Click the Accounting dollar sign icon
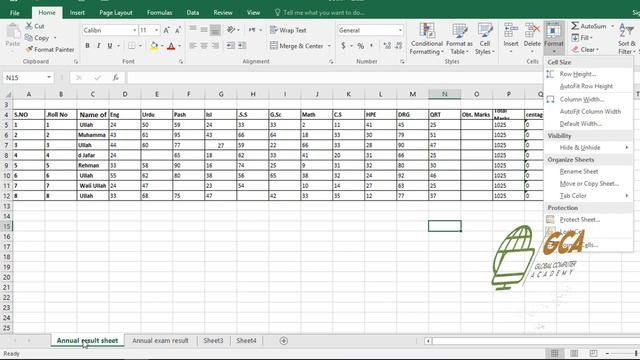This screenshot has height=360, width=640. pyautogui.click(x=343, y=46)
